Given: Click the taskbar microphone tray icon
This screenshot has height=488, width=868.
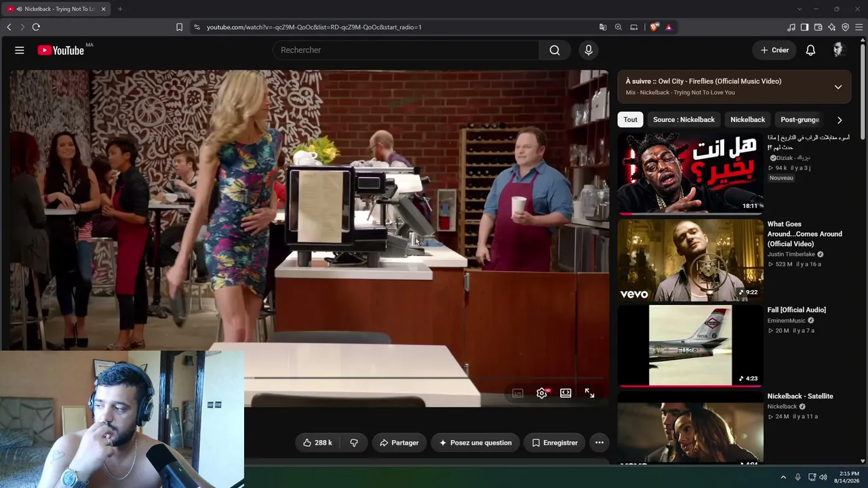Looking at the screenshot, I should 798,477.
